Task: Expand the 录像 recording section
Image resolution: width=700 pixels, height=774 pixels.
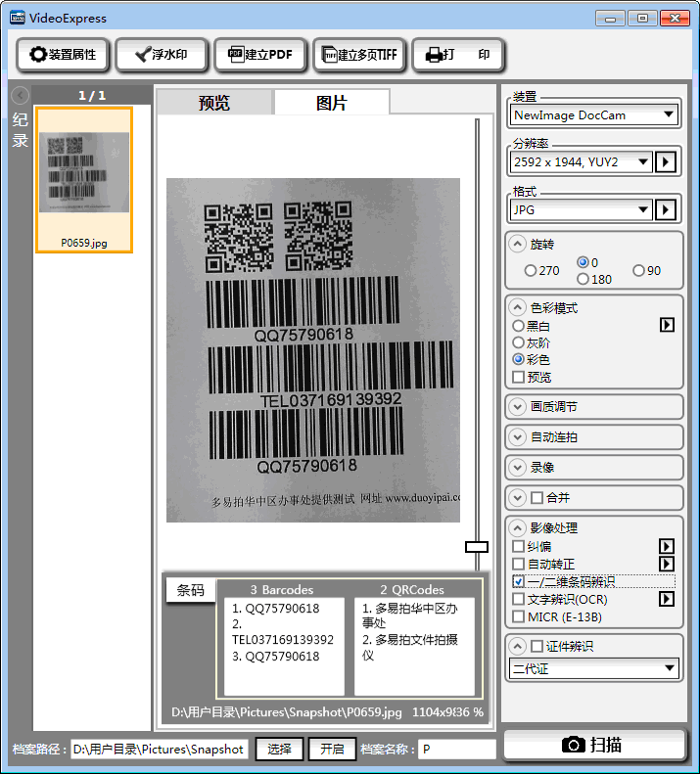Action: coord(517,467)
